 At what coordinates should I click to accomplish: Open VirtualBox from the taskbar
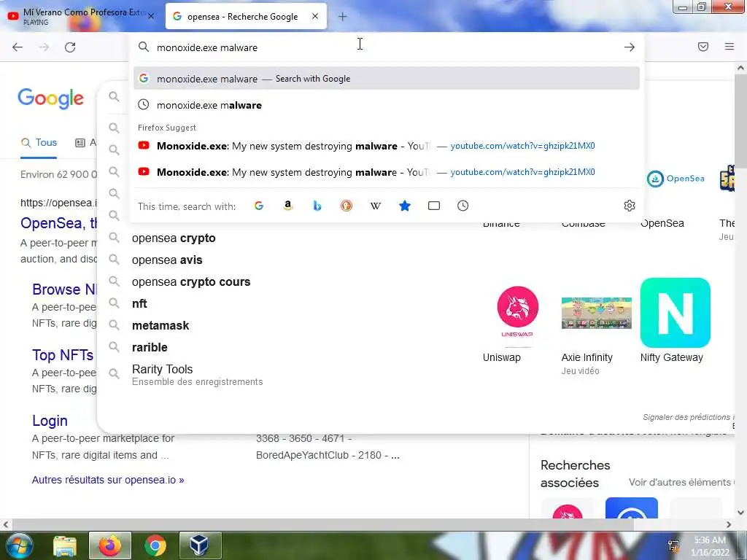200,545
